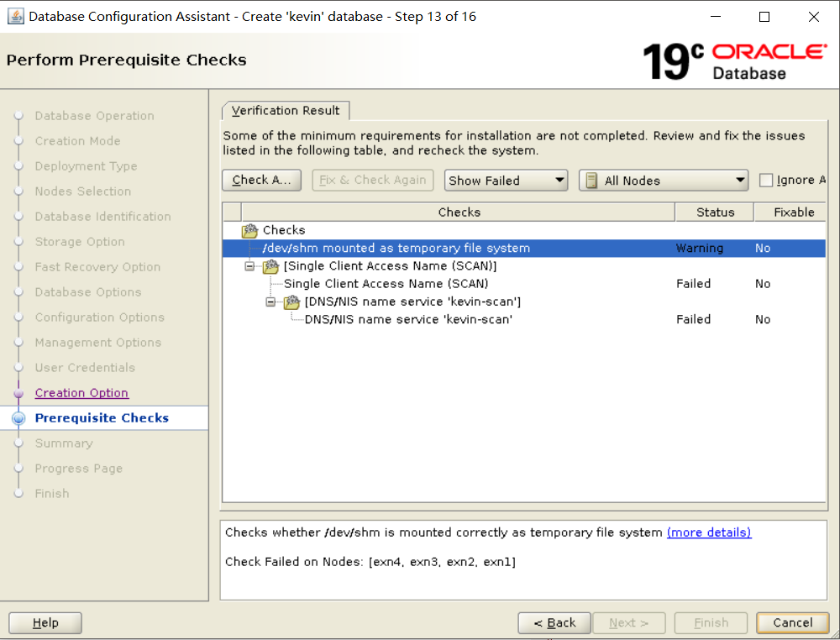The height and width of the screenshot is (640, 840).
Task: Select the Single Client Access Name (SCAN) failed check
Action: coord(386,284)
